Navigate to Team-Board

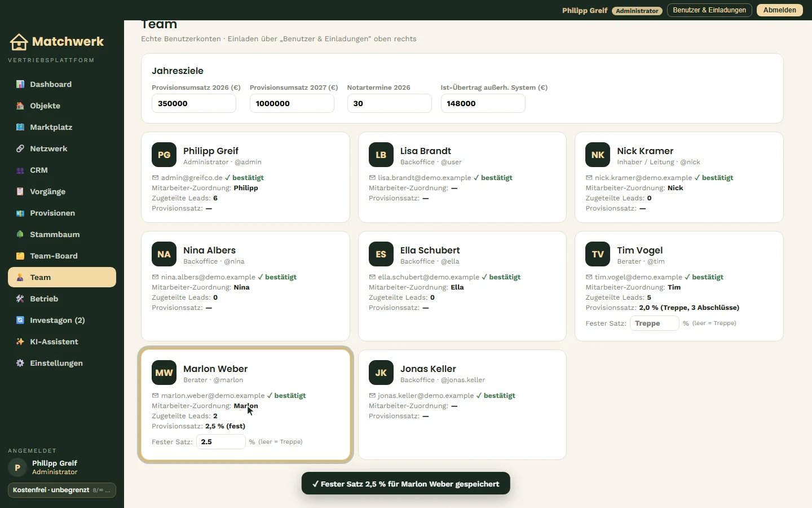click(x=62, y=256)
